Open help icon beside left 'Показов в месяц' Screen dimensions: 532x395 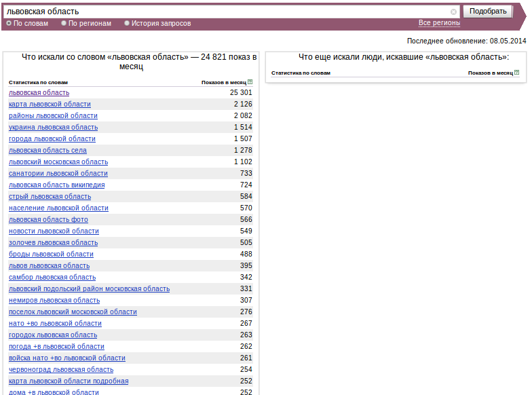coord(250,81)
